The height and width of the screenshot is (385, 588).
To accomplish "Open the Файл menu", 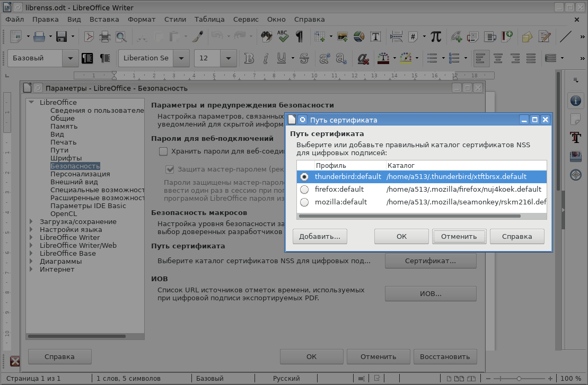I will tap(15, 20).
